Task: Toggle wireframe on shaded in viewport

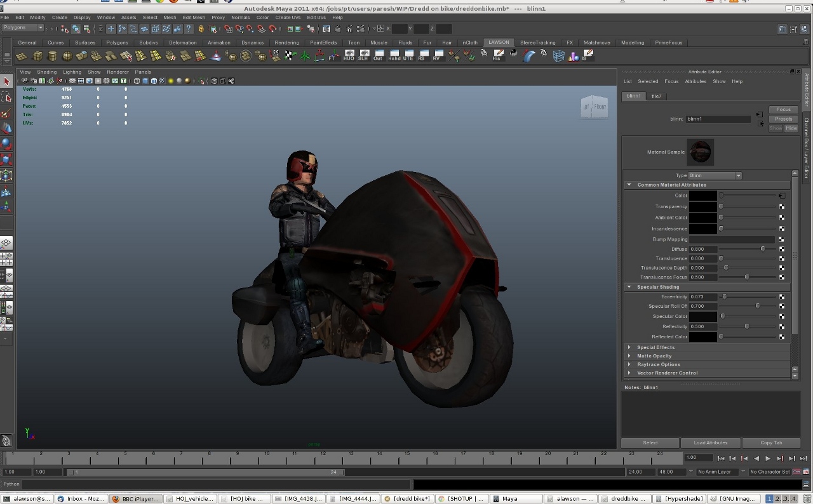Action: (x=154, y=81)
